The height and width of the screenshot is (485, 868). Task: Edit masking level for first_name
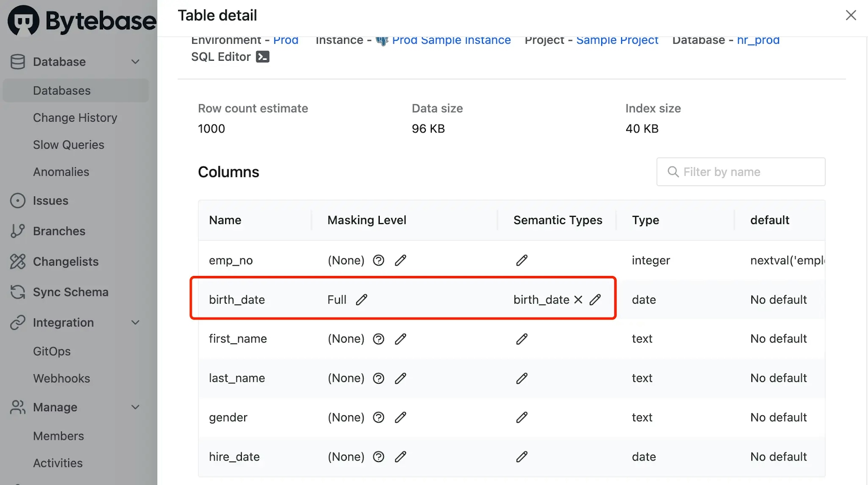tap(401, 339)
